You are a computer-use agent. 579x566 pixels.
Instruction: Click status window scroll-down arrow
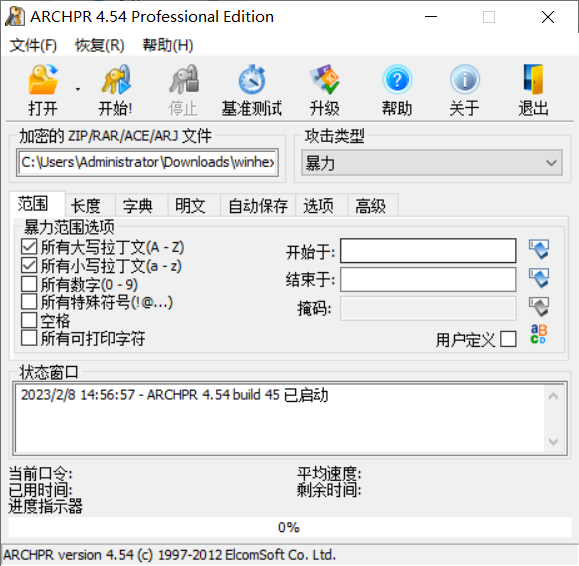[553, 442]
